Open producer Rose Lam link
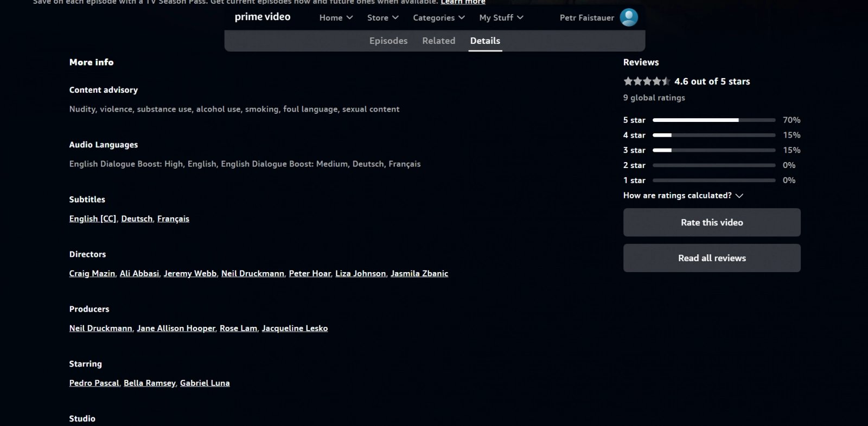The image size is (868, 426). click(239, 328)
